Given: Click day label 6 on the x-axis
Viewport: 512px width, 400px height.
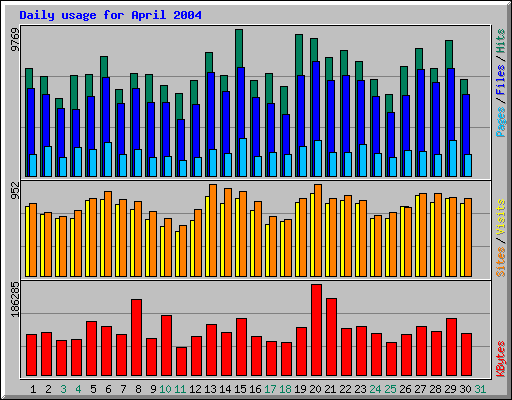Looking at the screenshot, I should pos(108,389).
